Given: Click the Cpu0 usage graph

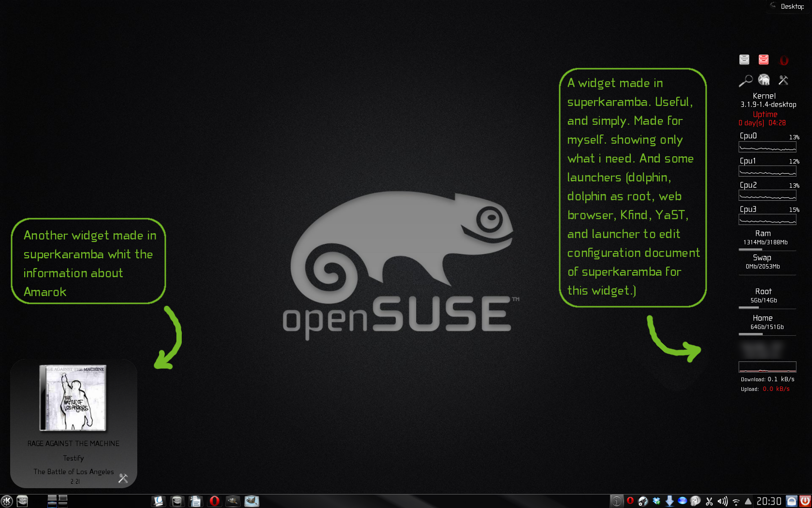Looking at the screenshot, I should click(768, 147).
